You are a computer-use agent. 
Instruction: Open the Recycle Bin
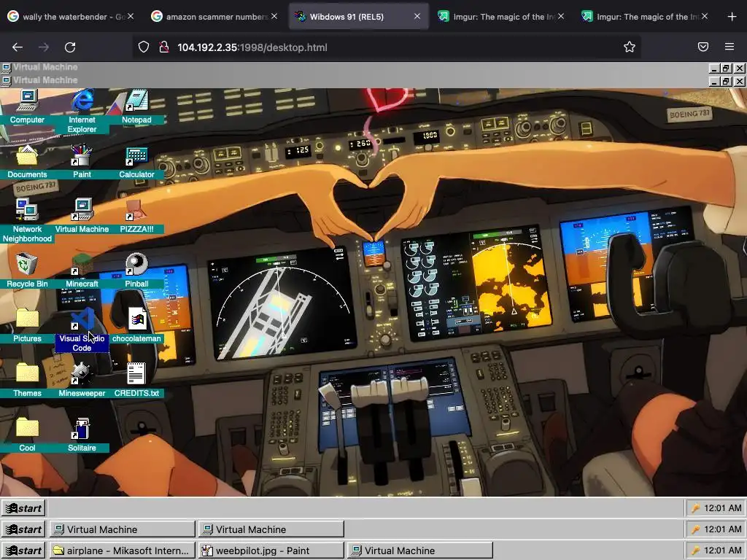pos(27,271)
